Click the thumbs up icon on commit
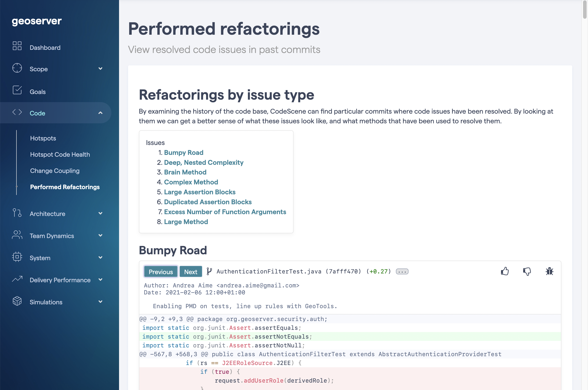Screen dimensions: 588x390 coord(505,271)
